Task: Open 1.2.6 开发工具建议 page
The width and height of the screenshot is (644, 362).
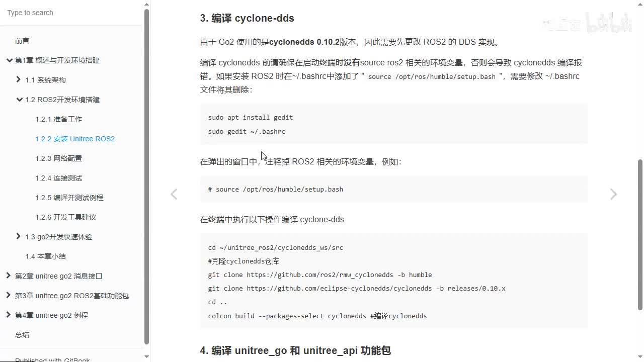Action: tap(65, 217)
